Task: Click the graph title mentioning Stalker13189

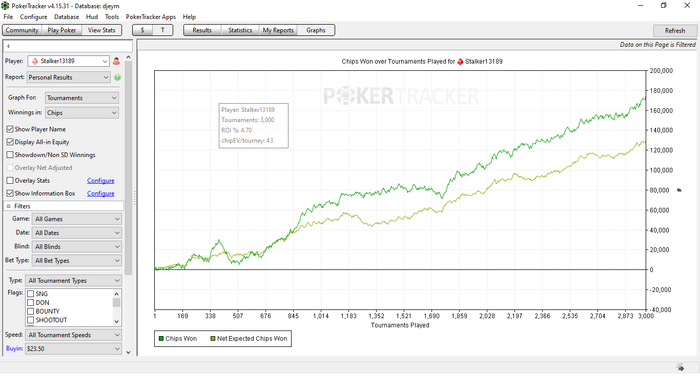Action: point(422,62)
